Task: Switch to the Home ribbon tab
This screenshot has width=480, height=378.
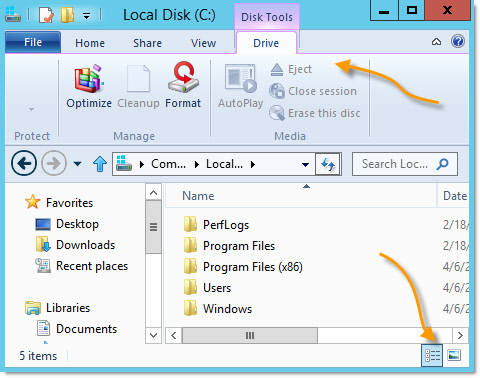Action: coord(90,43)
